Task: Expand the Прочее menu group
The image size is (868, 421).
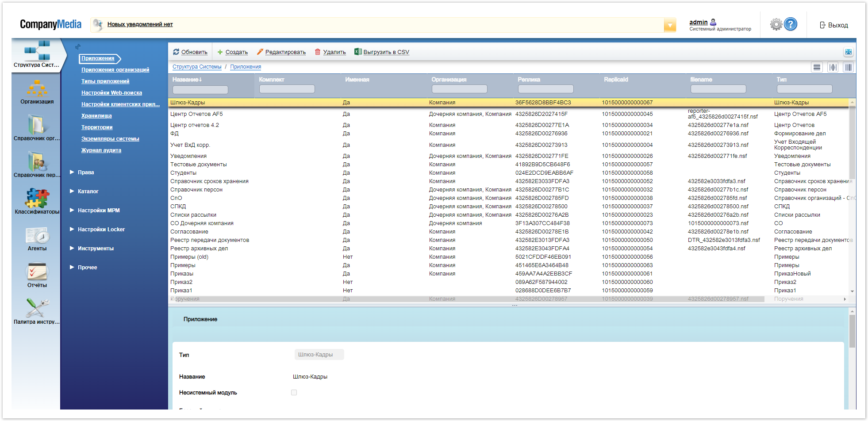Action: pos(83,268)
